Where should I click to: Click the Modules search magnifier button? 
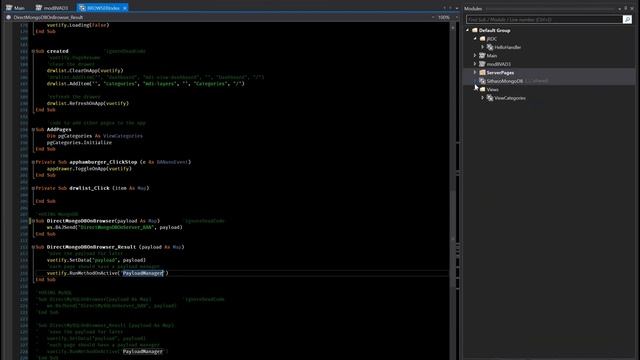627,19
